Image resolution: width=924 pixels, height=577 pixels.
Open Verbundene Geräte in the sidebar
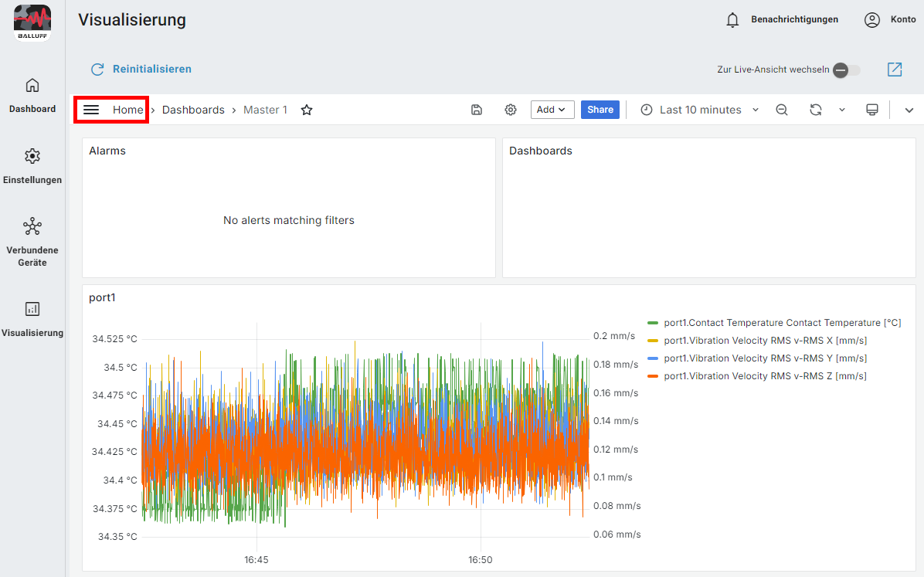pos(32,241)
